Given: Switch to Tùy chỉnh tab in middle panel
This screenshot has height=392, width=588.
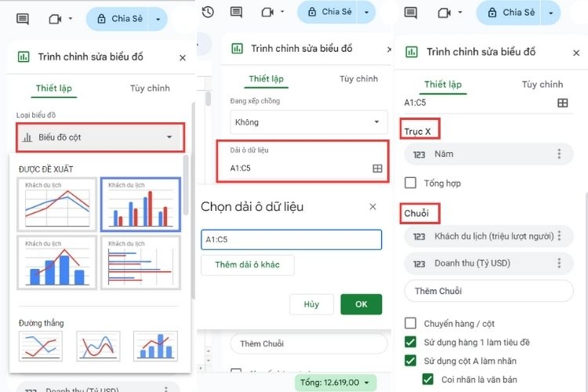Looking at the screenshot, I should point(359,78).
